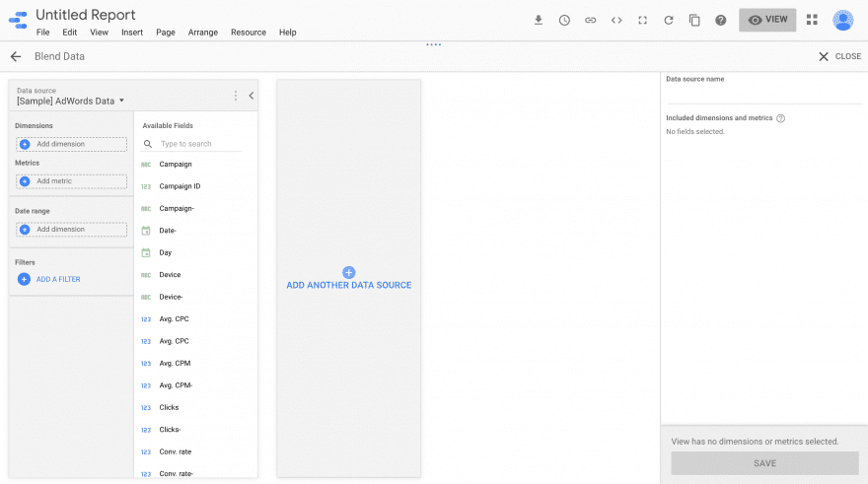Open the Google apps grid icon
Image resolution: width=868 pixels, height=484 pixels.
[x=812, y=20]
